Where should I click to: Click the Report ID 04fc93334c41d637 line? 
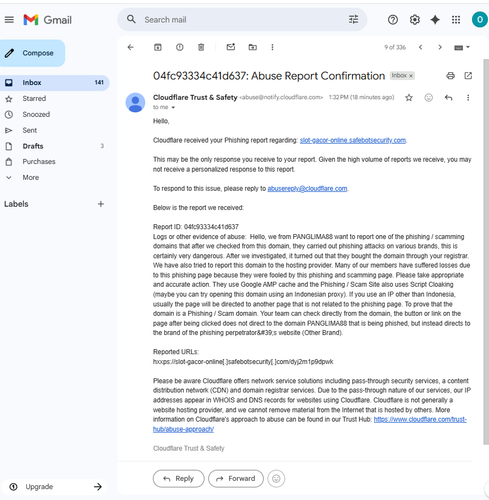click(196, 227)
